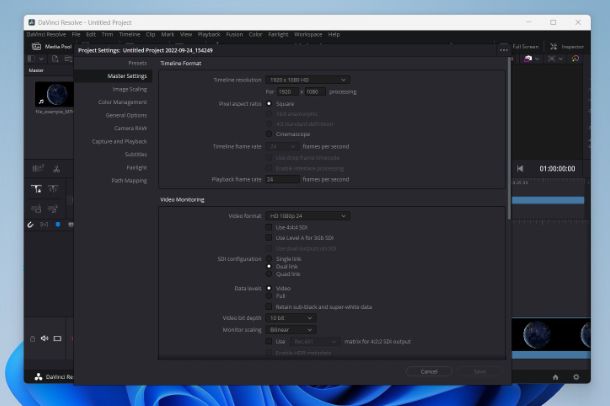
Task: Toggle the video track monitor icon
Action: pyautogui.click(x=57, y=339)
